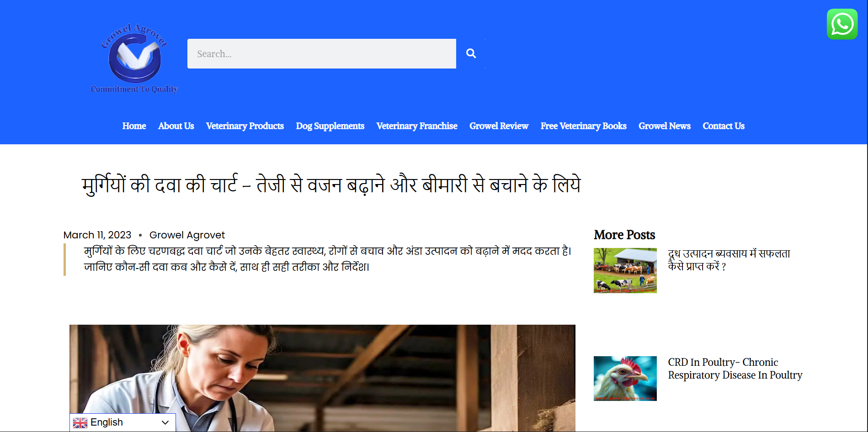
Task: Open CRD In Poultry post link
Action: coord(735,369)
